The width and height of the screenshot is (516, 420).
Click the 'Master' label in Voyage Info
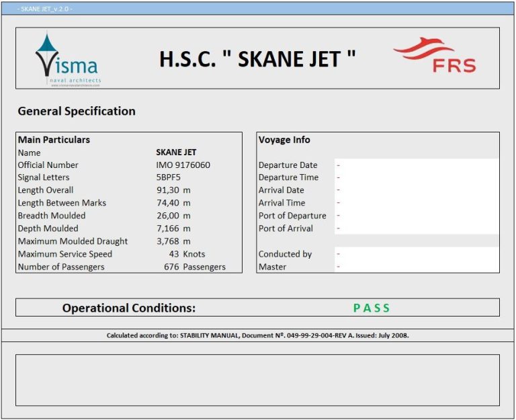(x=273, y=267)
